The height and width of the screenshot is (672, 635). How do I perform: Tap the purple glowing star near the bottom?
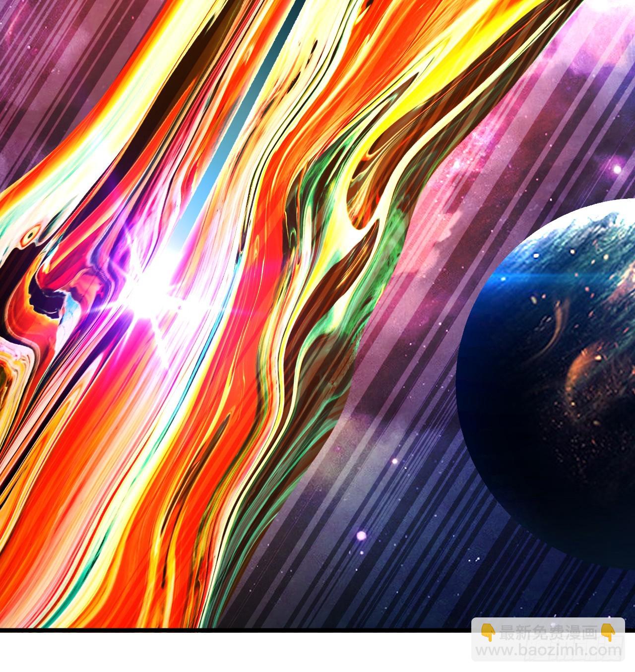(x=362, y=536)
